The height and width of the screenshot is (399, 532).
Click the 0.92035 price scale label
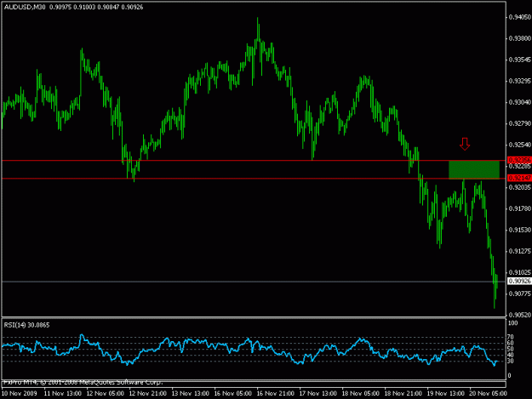pos(520,187)
